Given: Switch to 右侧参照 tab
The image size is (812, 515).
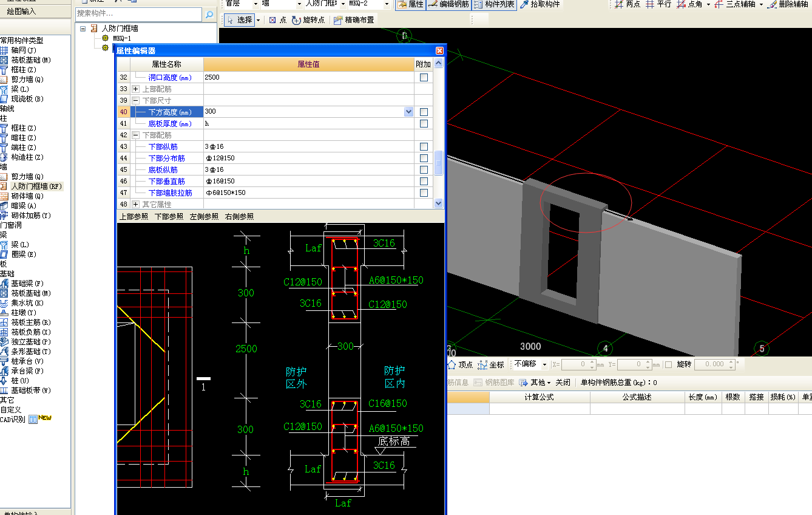Looking at the screenshot, I should click(240, 216).
